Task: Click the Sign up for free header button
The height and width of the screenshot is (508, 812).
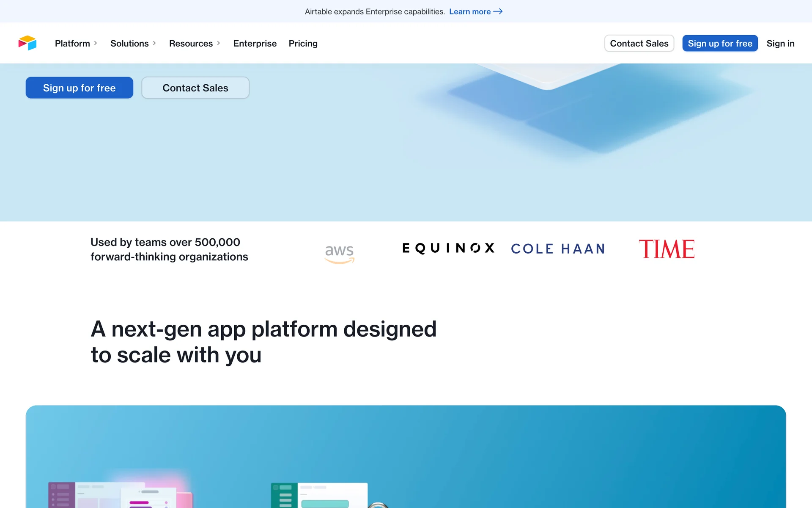Action: [719, 44]
